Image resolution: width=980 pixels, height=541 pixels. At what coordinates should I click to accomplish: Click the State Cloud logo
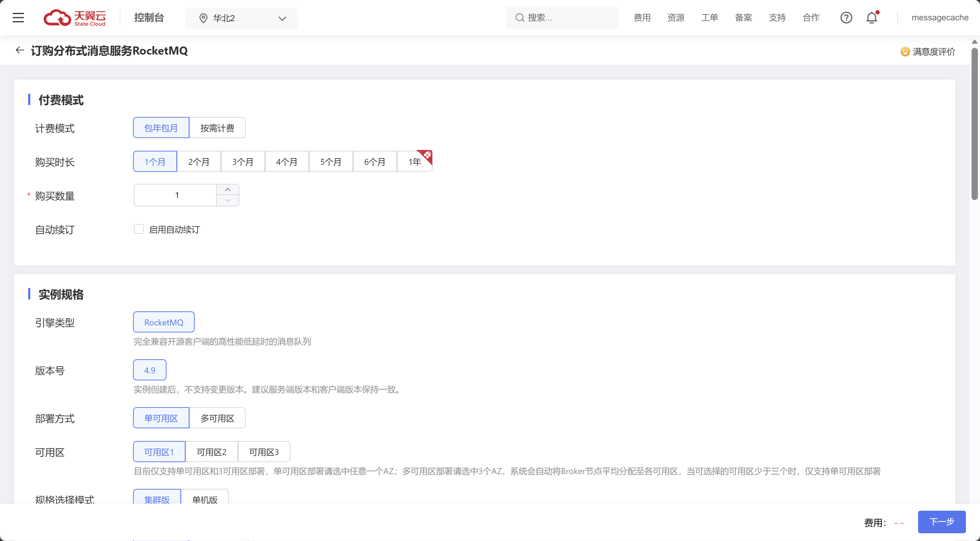point(75,18)
